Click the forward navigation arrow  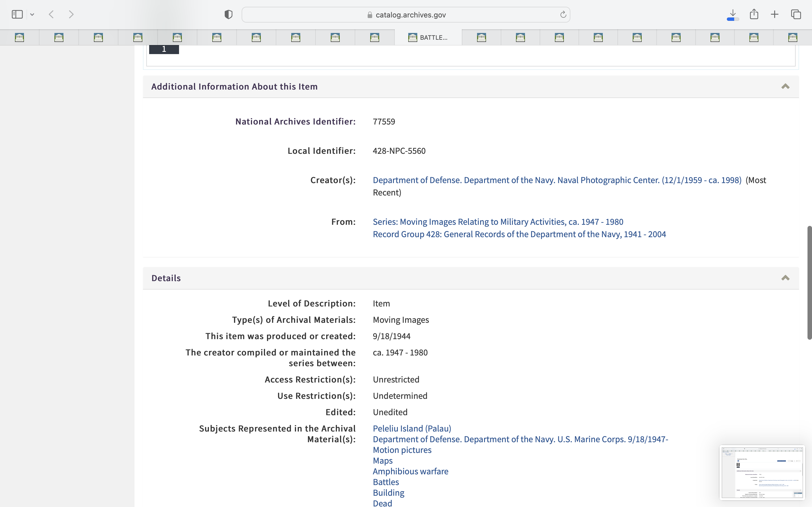coord(71,14)
